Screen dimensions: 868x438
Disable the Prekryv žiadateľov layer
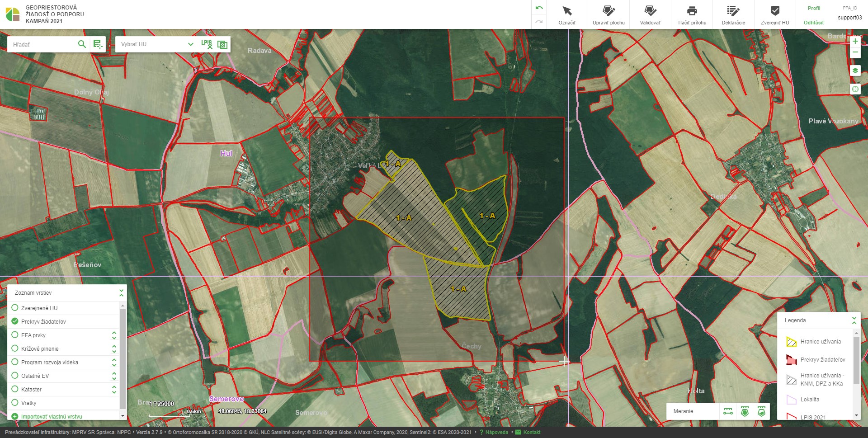(14, 321)
